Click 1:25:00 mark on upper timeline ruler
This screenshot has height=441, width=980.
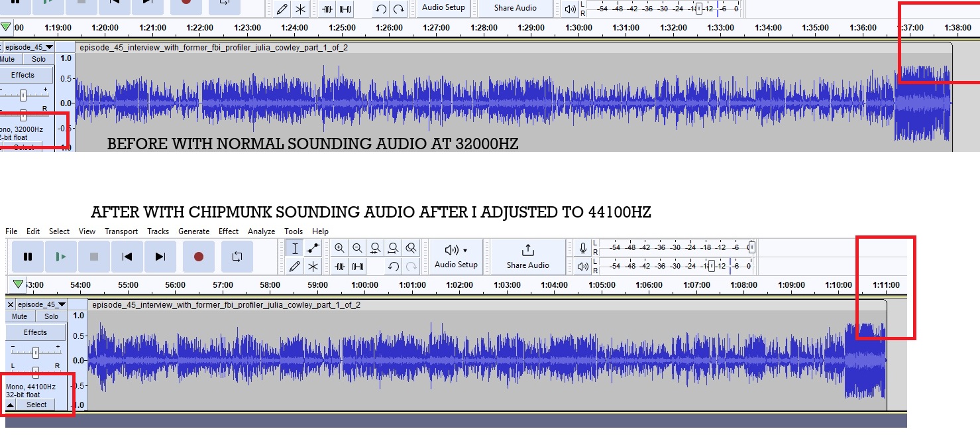click(342, 27)
